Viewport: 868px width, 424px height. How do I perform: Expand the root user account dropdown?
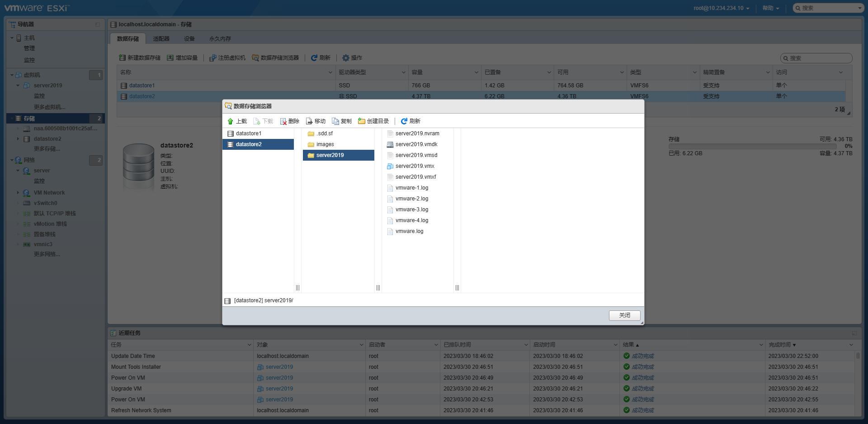point(721,8)
